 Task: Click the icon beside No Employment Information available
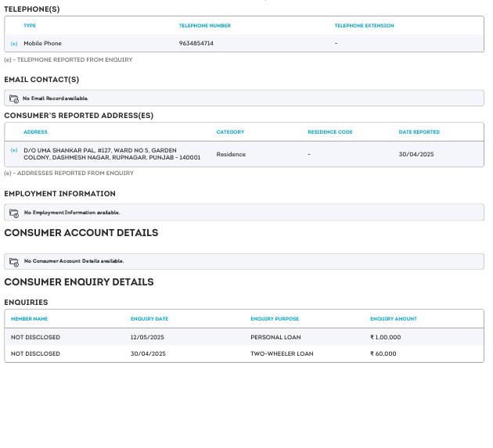tap(14, 213)
